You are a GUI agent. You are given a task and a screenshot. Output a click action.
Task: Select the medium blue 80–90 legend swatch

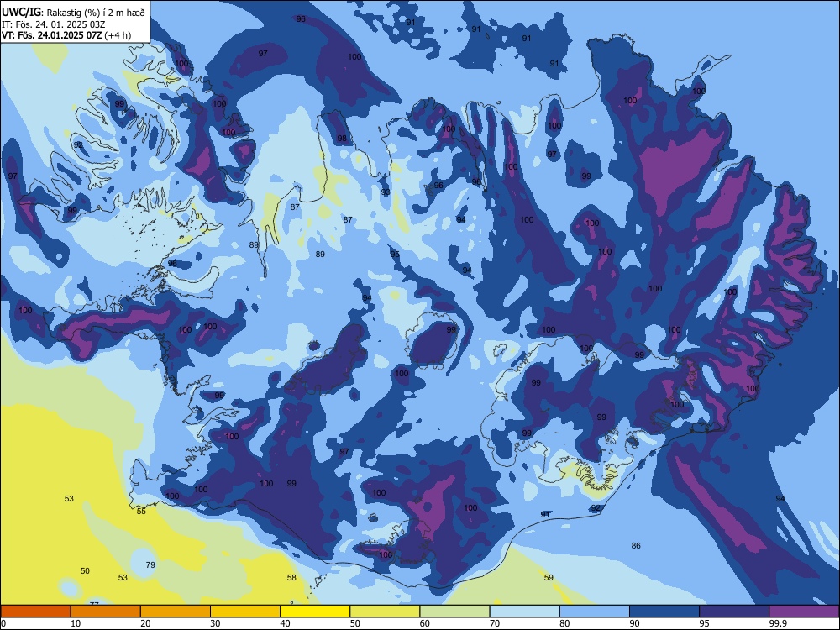[595, 612]
